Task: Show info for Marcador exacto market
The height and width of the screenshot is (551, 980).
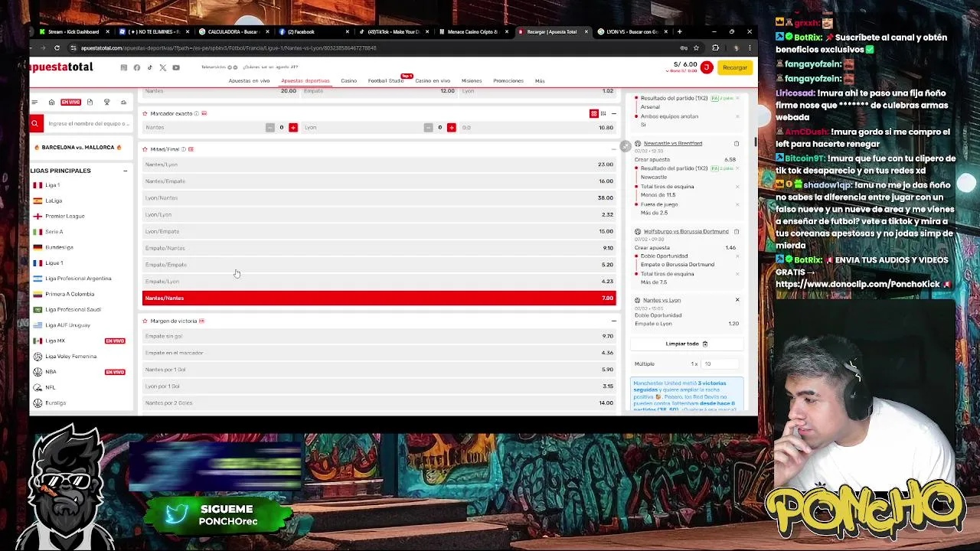Action: pos(196,113)
